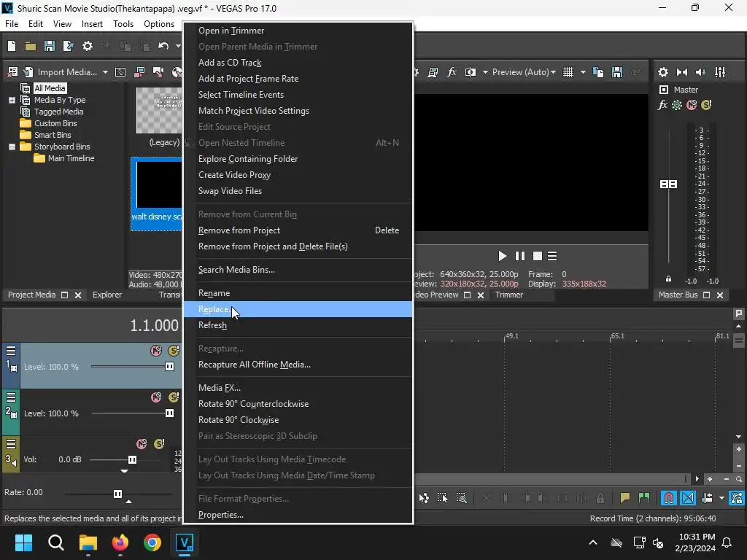
Task: Choose Replace... in context menu
Action: click(298, 309)
